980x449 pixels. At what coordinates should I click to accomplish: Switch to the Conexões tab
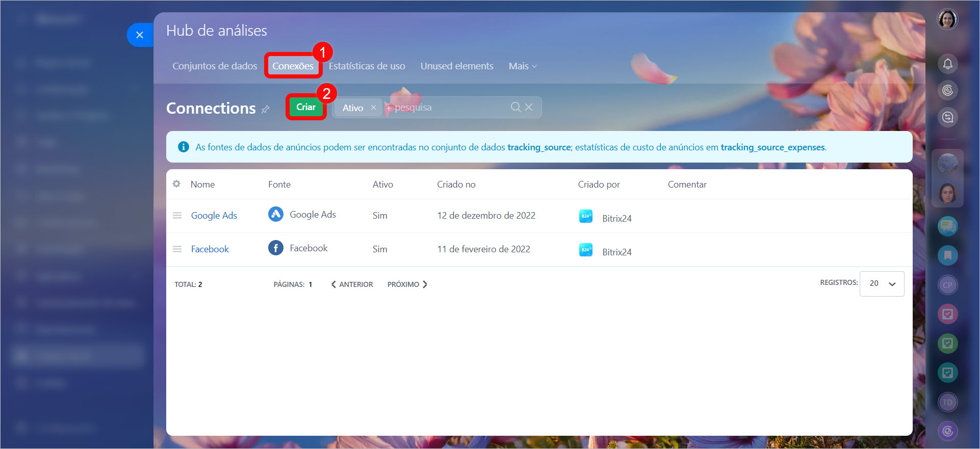click(x=293, y=66)
